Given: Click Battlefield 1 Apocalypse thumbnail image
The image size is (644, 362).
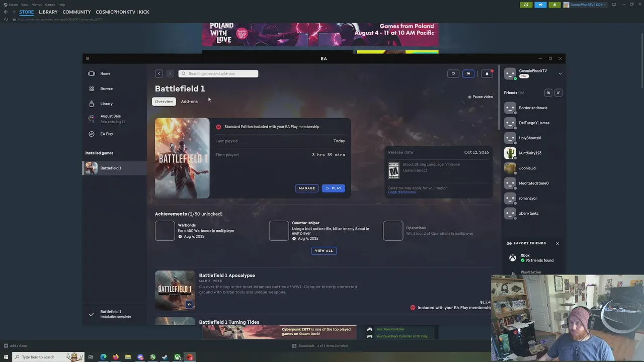Looking at the screenshot, I should point(175,290).
